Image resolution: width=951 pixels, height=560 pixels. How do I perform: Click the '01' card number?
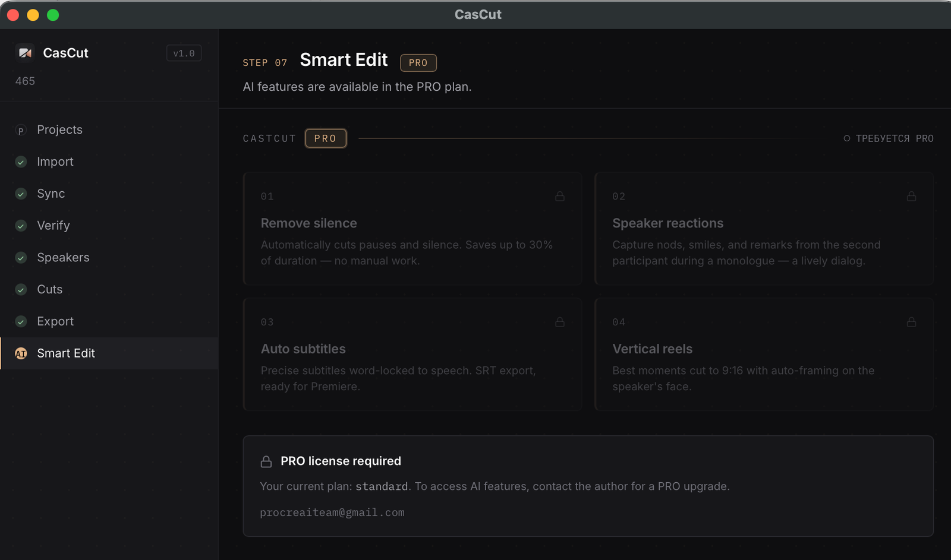[267, 197]
